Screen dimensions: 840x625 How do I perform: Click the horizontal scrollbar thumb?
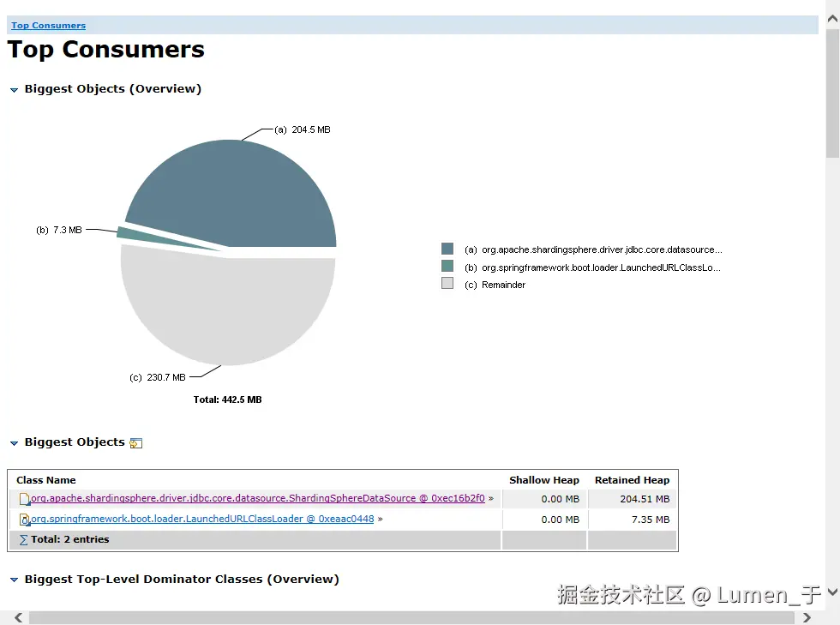[x=411, y=617]
